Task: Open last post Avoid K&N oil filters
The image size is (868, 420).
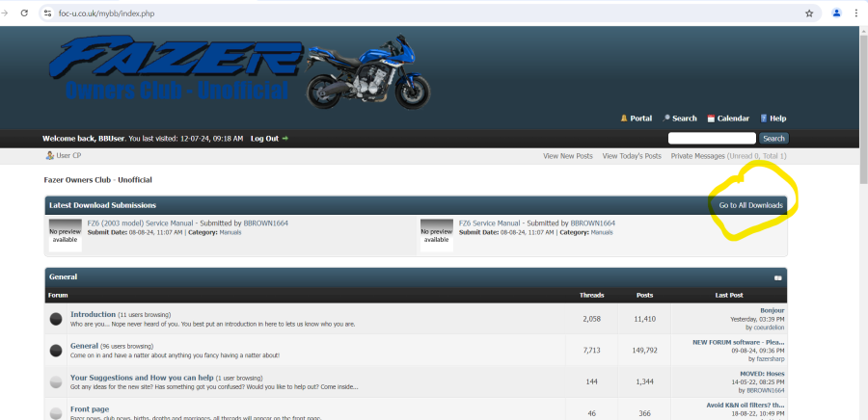Action: (746, 406)
